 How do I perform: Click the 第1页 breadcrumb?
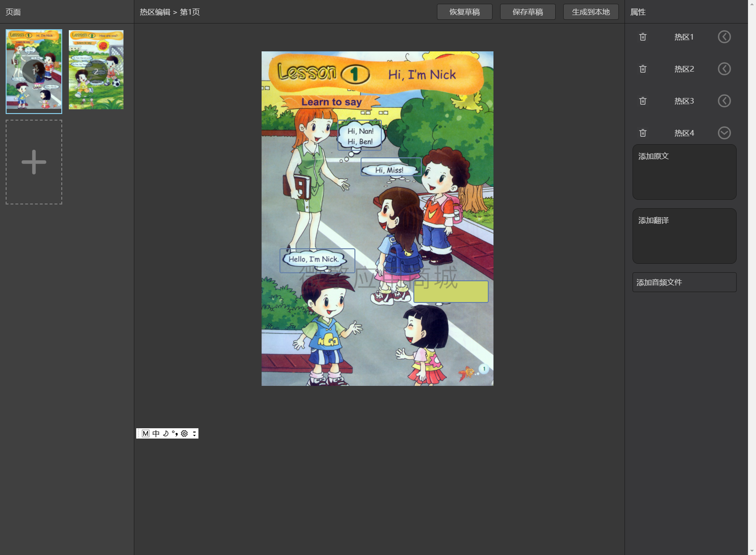(190, 12)
